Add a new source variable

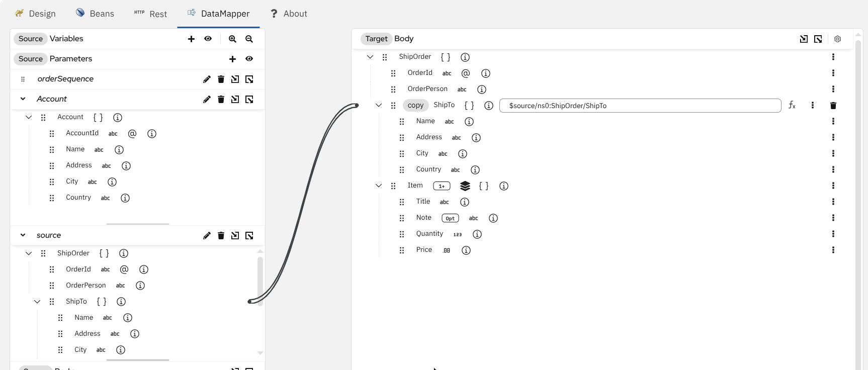[x=191, y=39]
